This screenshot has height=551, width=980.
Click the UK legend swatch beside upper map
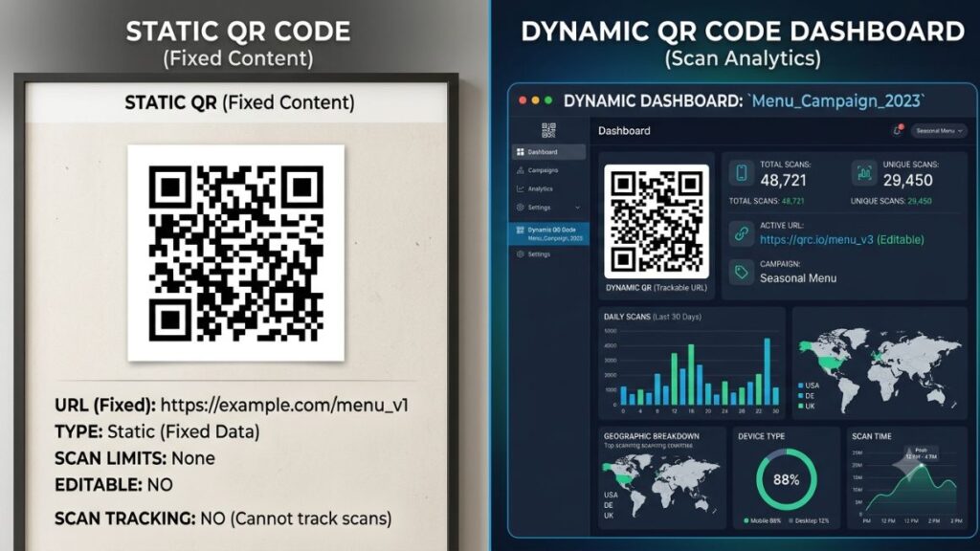coord(801,406)
